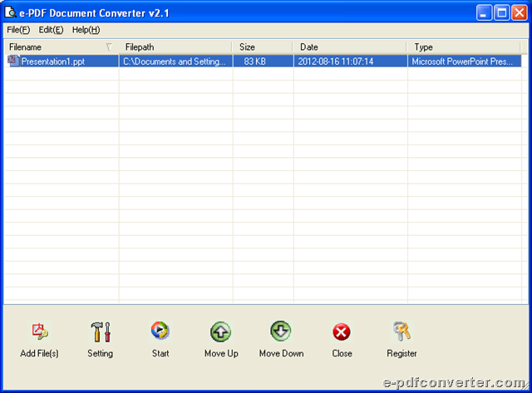Click the red Close X icon in toolbar
This screenshot has height=393, width=532.
click(342, 332)
